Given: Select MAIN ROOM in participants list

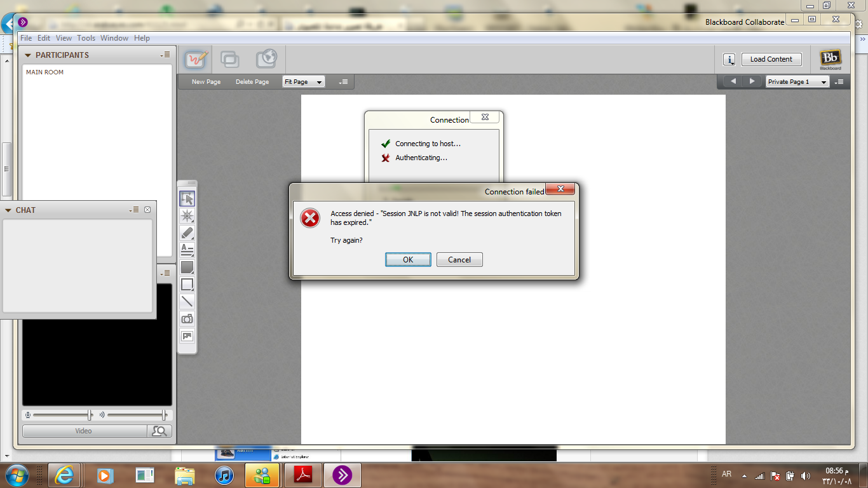Looking at the screenshot, I should click(44, 72).
